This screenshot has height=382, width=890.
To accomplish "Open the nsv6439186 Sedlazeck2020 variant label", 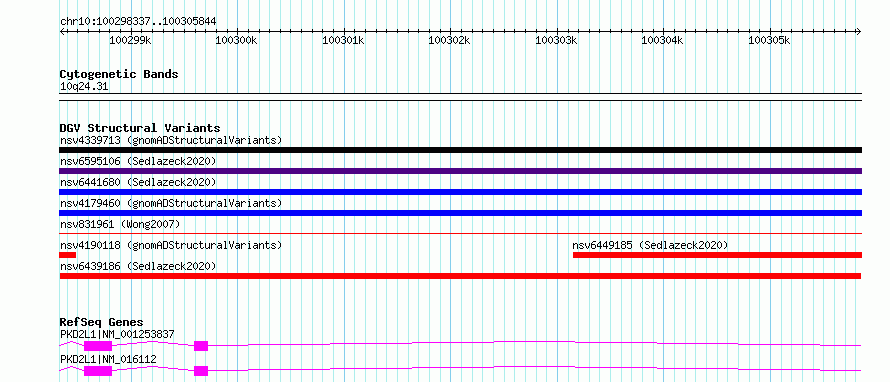I will [138, 266].
